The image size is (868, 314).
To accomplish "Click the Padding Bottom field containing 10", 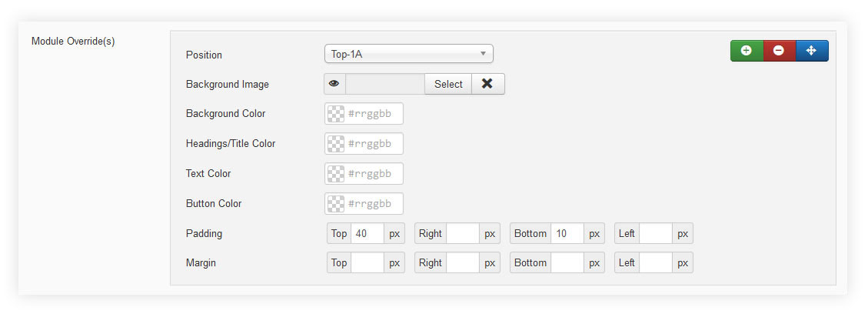I will 567,233.
